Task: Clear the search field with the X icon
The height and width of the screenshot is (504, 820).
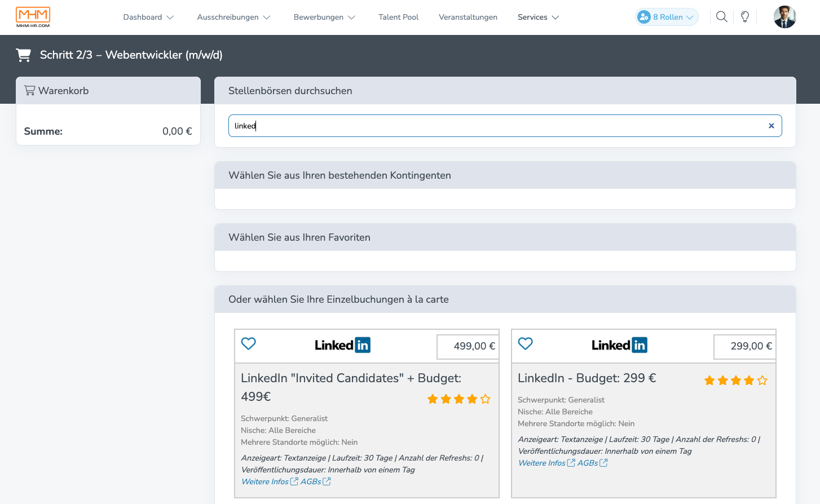Action: (771, 126)
